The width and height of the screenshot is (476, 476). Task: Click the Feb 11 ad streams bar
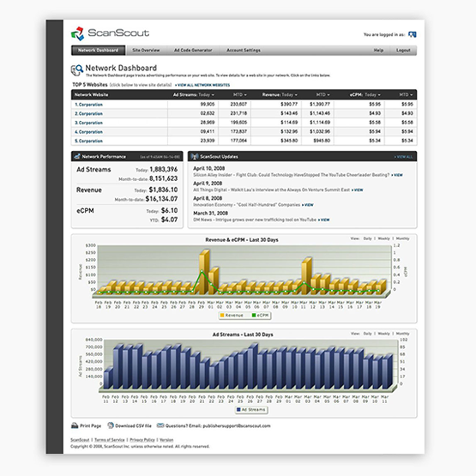(x=108, y=378)
